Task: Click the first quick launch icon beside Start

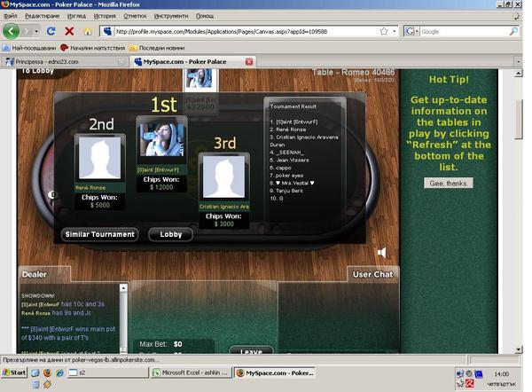Action: coord(35,372)
